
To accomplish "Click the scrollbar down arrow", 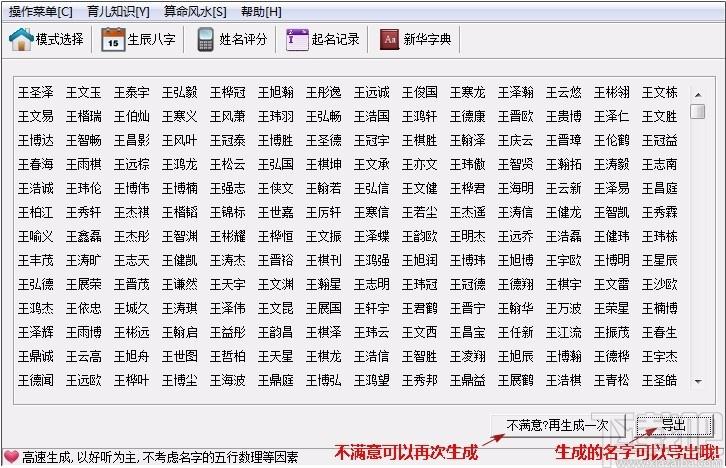I will 698,381.
